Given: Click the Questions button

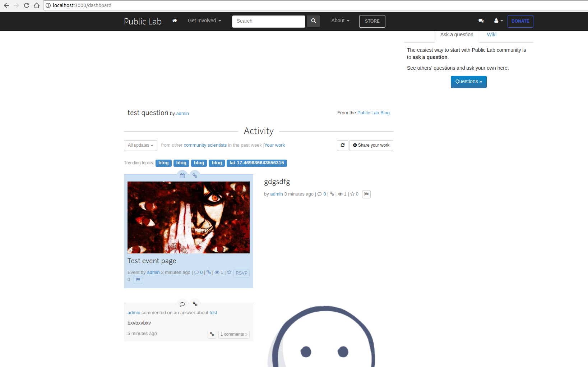Looking at the screenshot, I should click(468, 82).
